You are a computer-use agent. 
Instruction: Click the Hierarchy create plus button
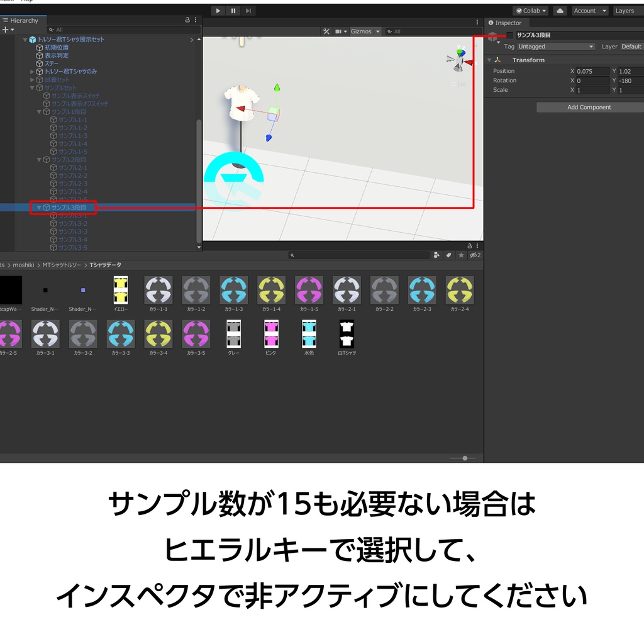click(x=8, y=30)
